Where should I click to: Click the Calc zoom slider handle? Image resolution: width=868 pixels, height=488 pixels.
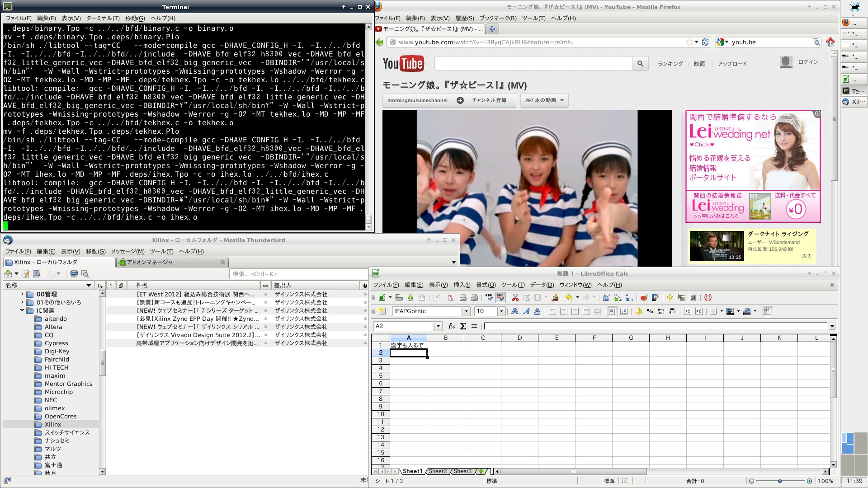click(779, 481)
